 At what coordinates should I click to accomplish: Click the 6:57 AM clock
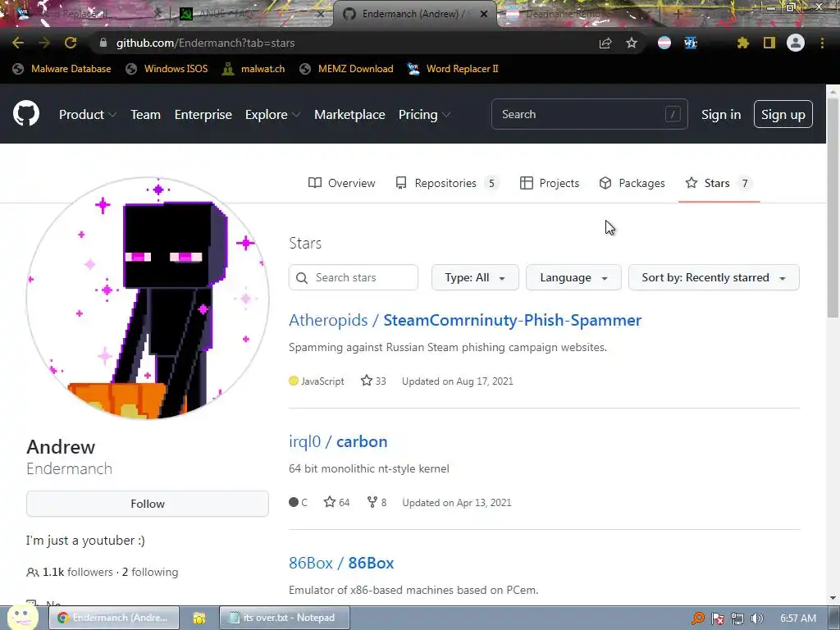click(798, 619)
